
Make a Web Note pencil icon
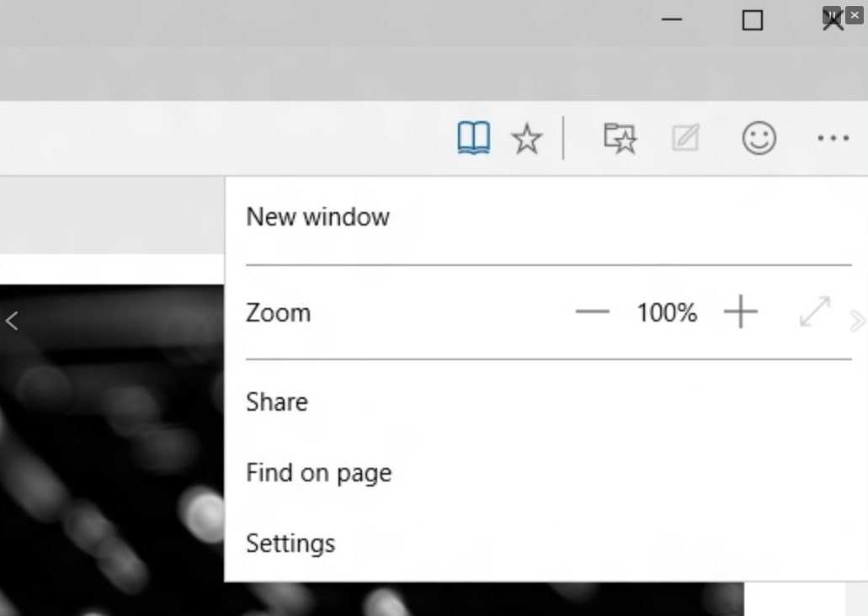[x=685, y=138]
